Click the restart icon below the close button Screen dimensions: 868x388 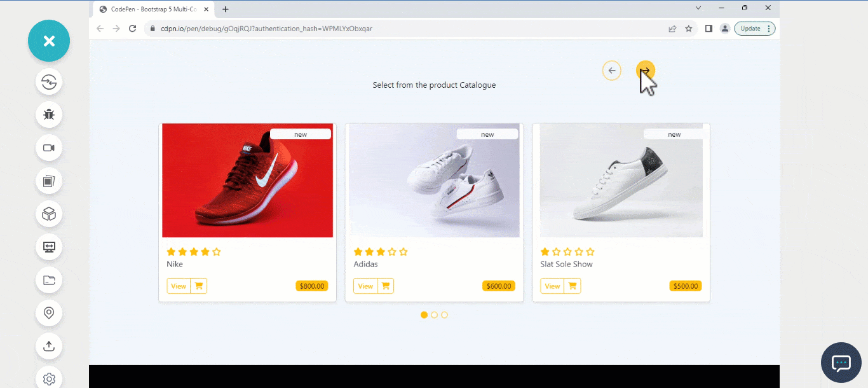point(49,81)
